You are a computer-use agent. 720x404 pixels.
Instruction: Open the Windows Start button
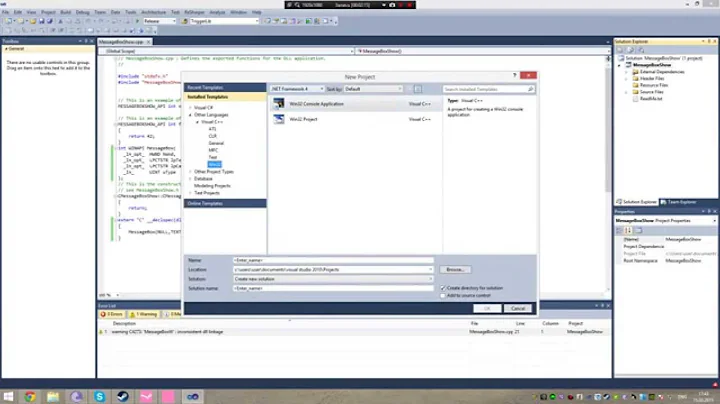(8, 396)
